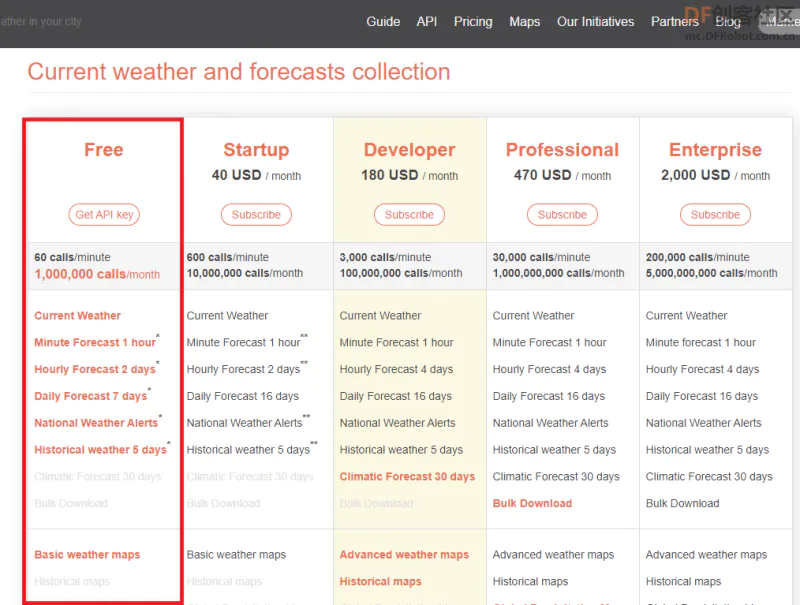Open National Weather Alerts in Free column
The width and height of the screenshot is (800, 605).
click(96, 423)
